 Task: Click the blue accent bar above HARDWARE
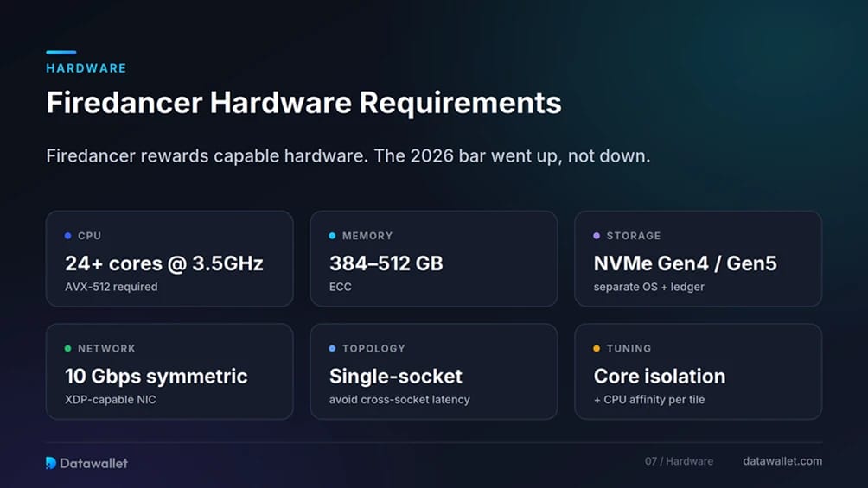(x=61, y=53)
